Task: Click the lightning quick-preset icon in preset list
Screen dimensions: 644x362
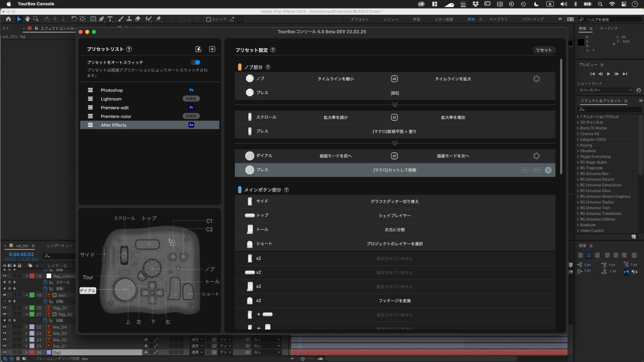Action: point(198,49)
